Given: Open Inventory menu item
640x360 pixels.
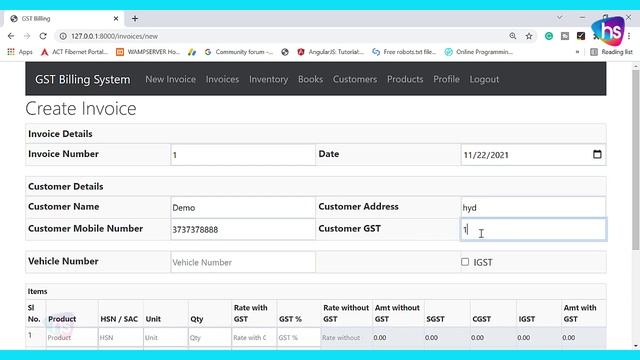Looking at the screenshot, I should 269,79.
